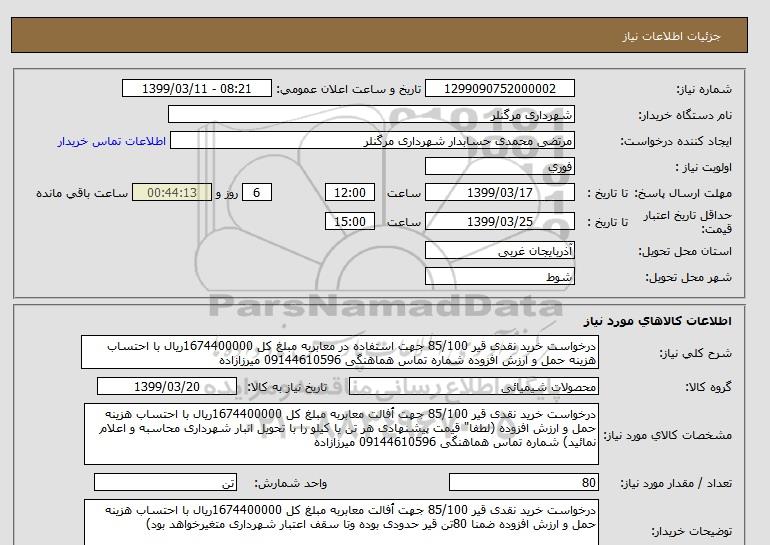
Task: Click the unit of measure field تن
Action: tap(165, 483)
